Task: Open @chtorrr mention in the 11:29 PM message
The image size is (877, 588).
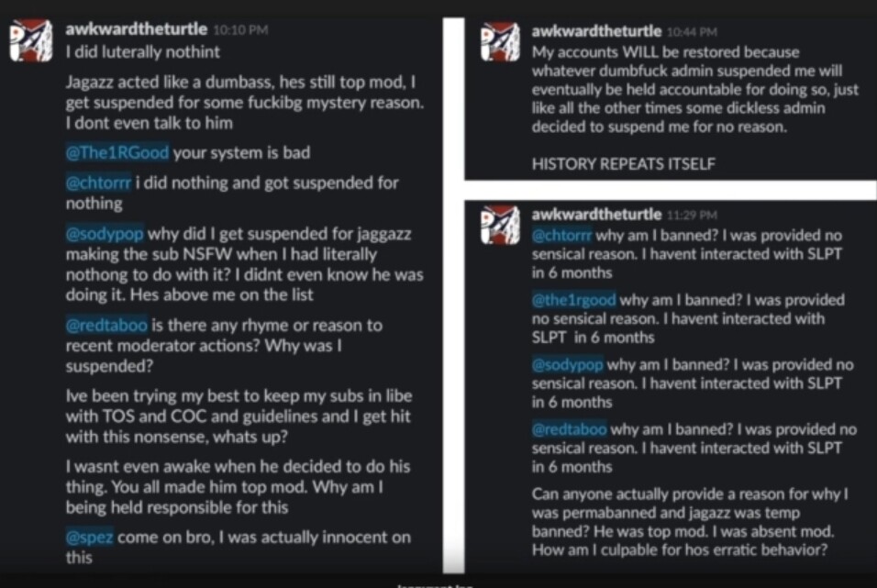Action: tap(563, 234)
